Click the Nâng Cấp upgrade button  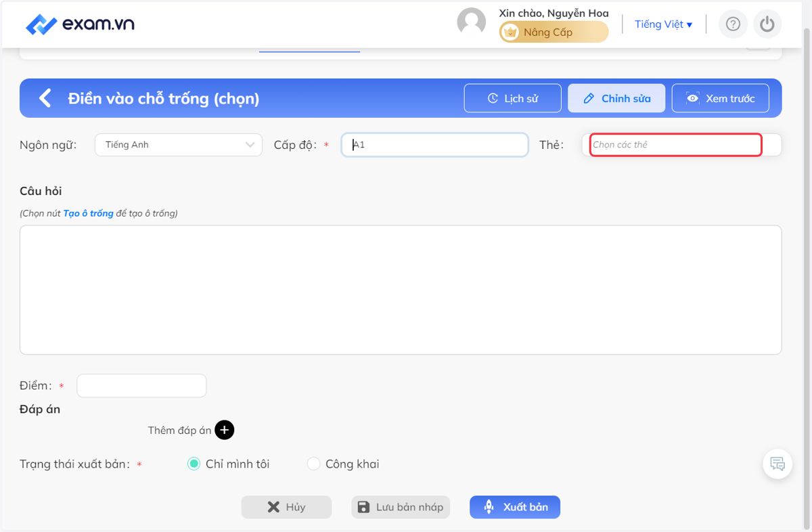(x=554, y=32)
